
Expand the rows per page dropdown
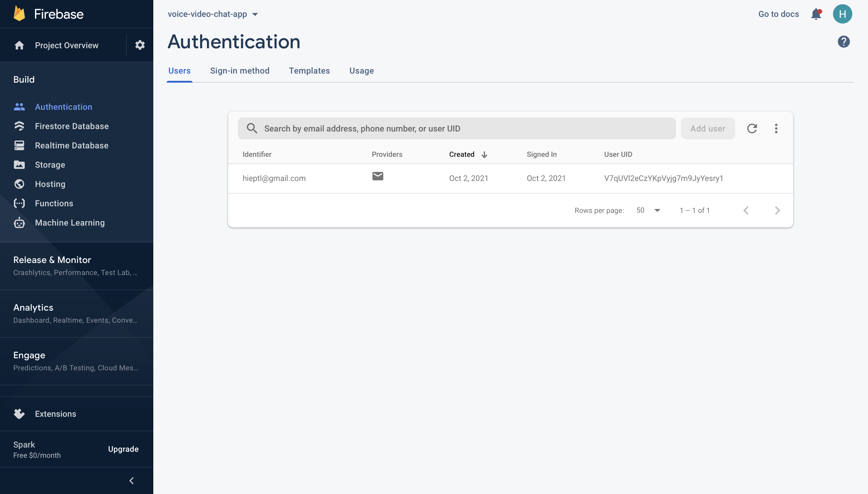[656, 210]
